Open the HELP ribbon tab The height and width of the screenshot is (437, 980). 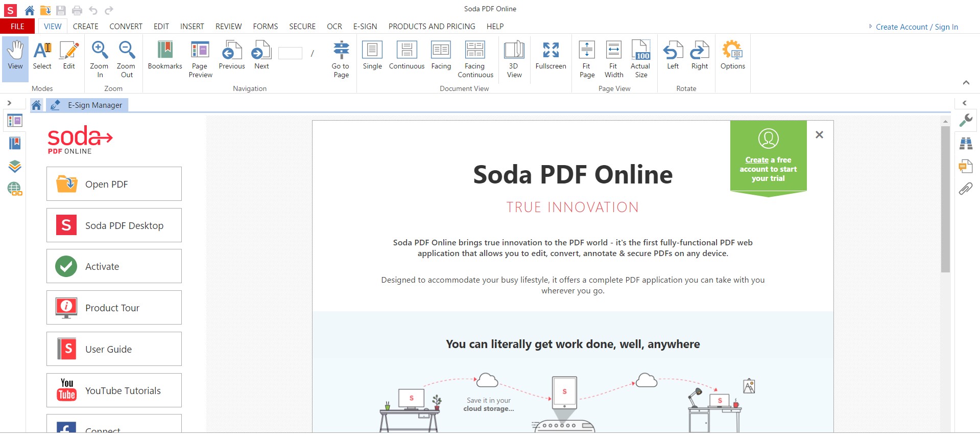(495, 26)
